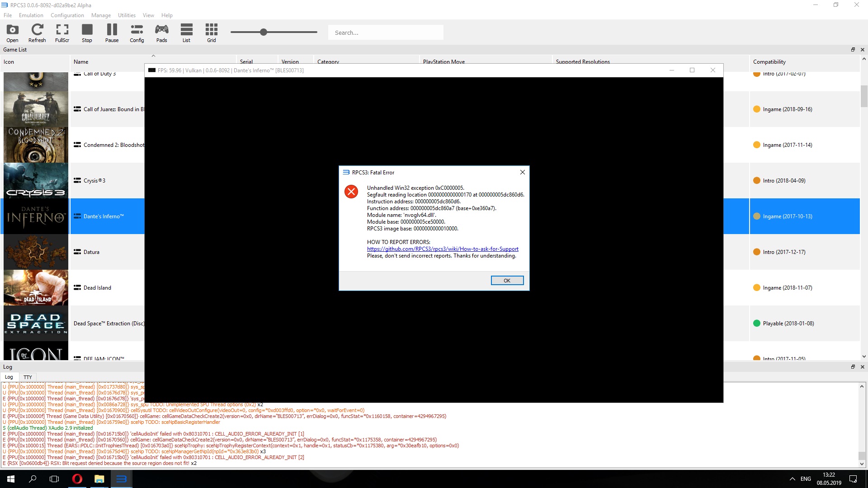Select Dante's Inferno row
Viewport: 868px width, 488px height.
[x=103, y=216]
